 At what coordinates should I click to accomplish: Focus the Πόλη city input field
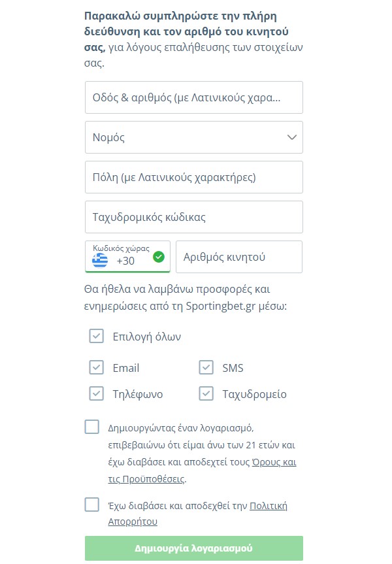194,177
